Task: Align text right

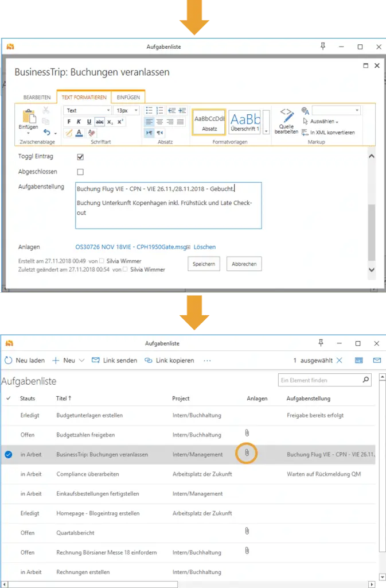Action: point(170,122)
